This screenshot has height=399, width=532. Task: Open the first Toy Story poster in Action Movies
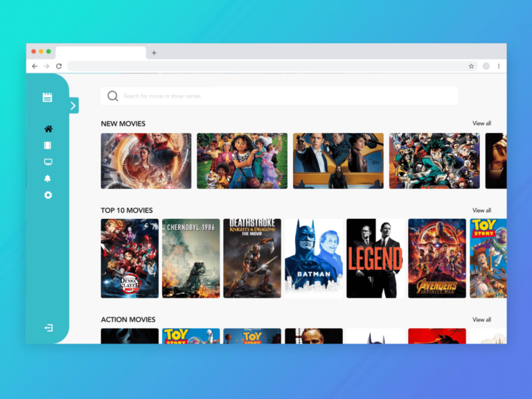191,336
